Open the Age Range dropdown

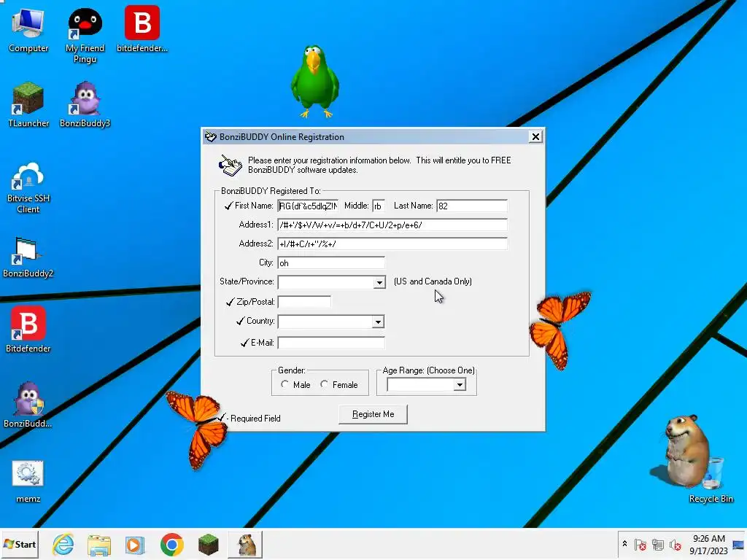[460, 385]
